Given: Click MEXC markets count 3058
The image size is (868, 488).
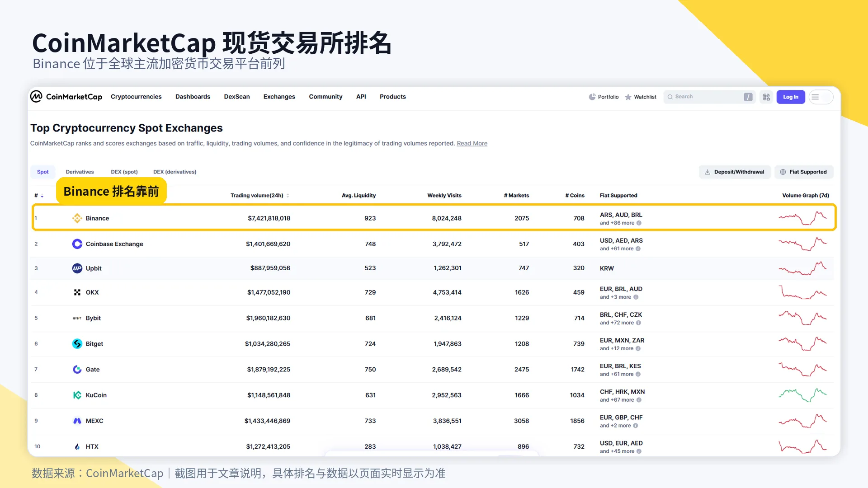Looking at the screenshot, I should [521, 421].
